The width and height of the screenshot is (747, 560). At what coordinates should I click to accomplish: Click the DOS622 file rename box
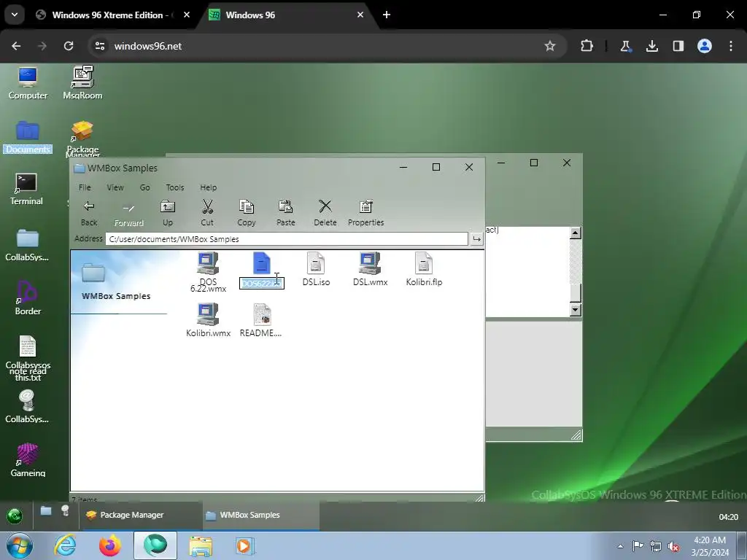coord(262,284)
